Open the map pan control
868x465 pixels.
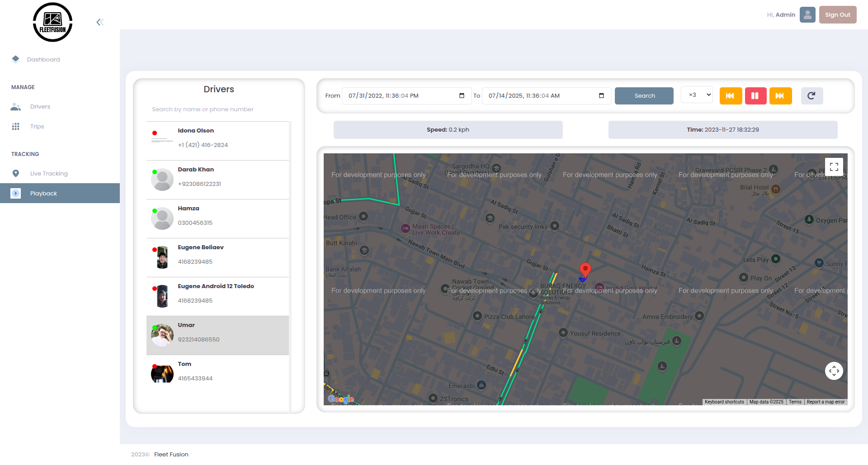[x=834, y=370]
